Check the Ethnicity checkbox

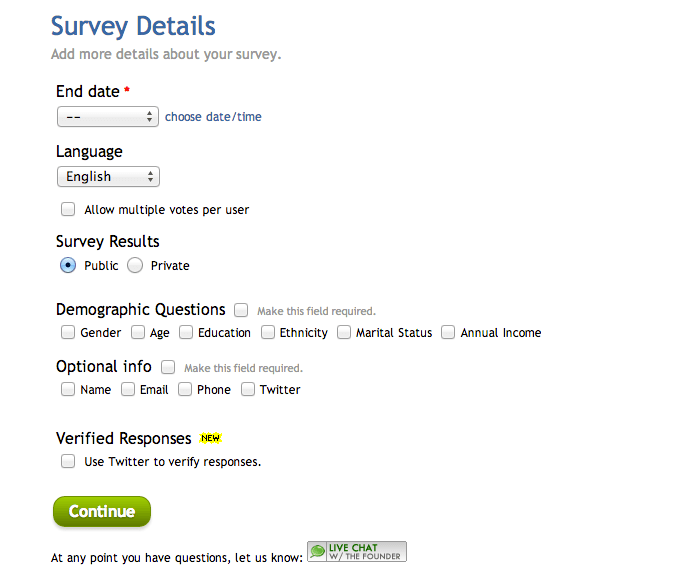268,332
